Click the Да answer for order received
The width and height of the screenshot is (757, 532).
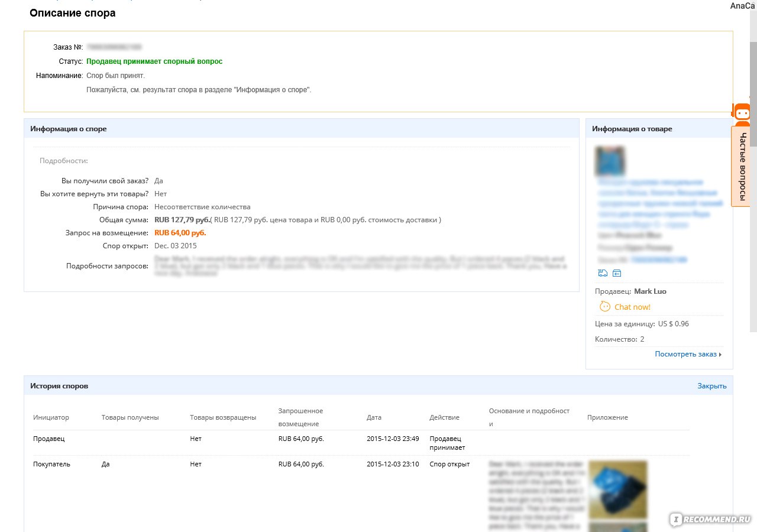(158, 181)
